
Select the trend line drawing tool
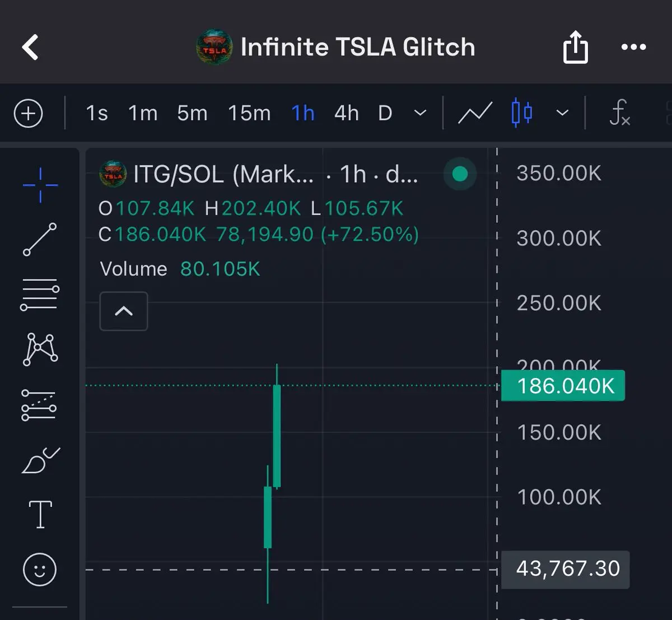point(40,239)
